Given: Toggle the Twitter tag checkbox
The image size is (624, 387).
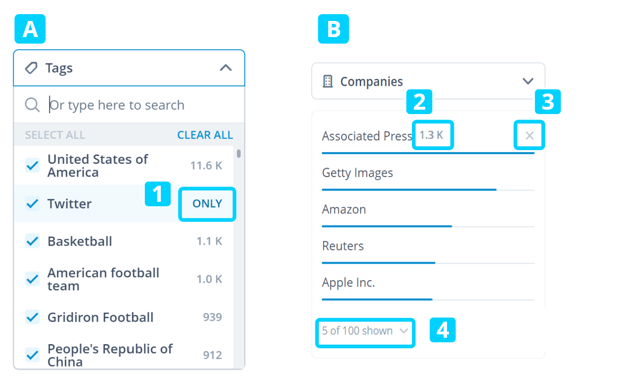Looking at the screenshot, I should [x=32, y=203].
